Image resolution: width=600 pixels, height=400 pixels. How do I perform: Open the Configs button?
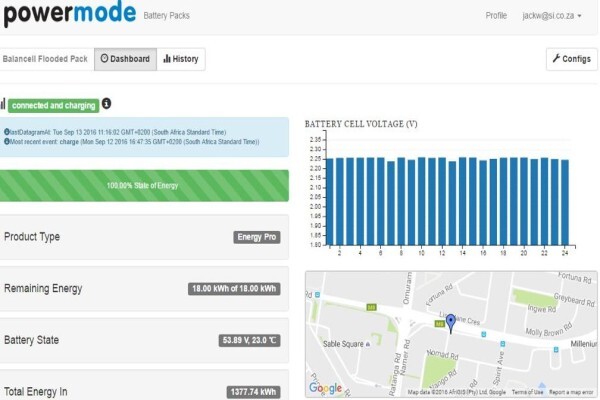[571, 59]
